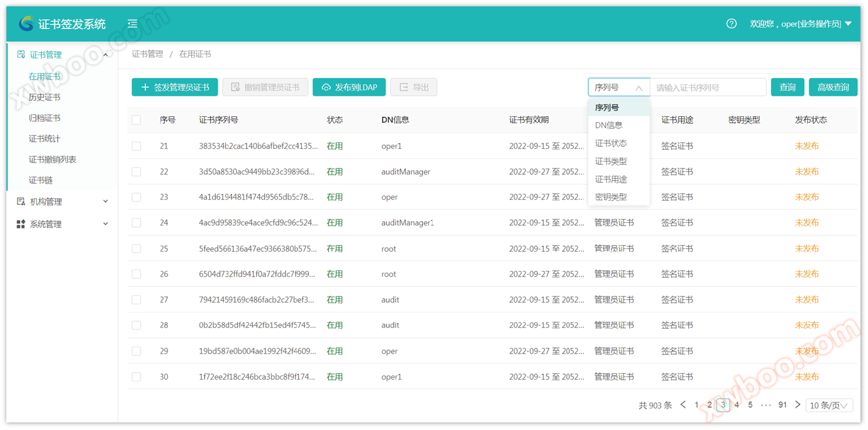Screen dimensions: 868x430
Task: Click the certificate serial number search field
Action: coord(707,87)
